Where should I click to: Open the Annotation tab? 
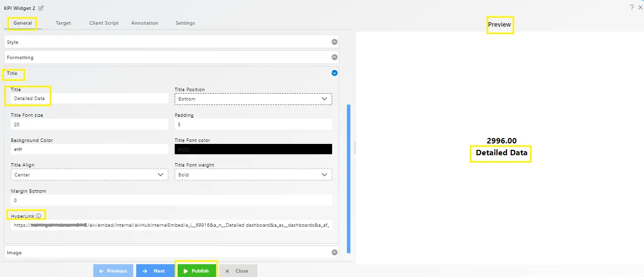(145, 23)
